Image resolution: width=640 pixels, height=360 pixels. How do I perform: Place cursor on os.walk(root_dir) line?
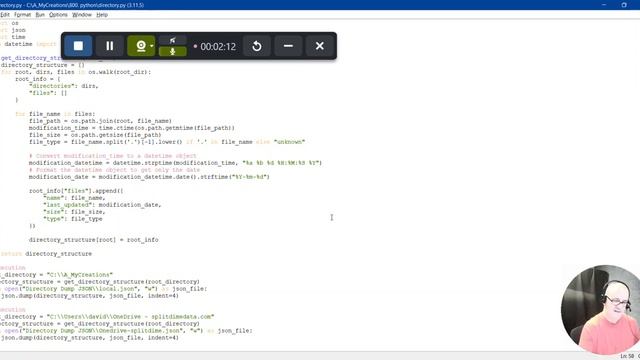tap(76, 72)
